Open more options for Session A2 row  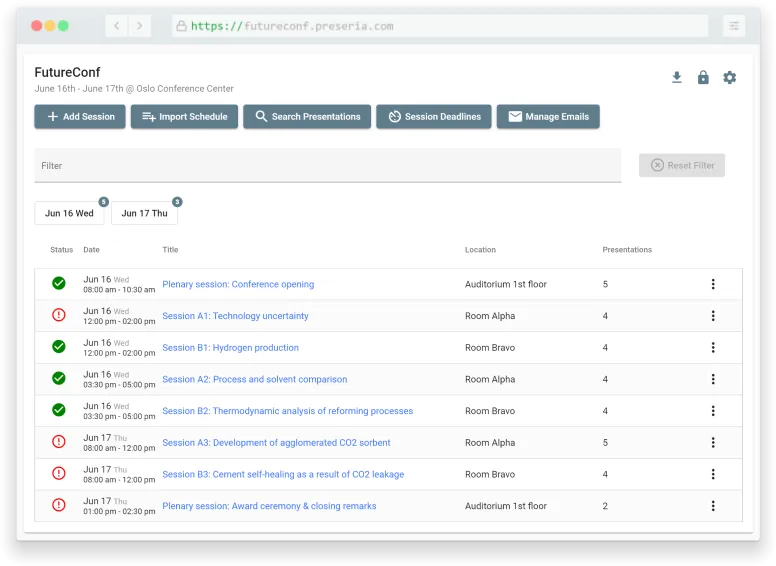(713, 379)
